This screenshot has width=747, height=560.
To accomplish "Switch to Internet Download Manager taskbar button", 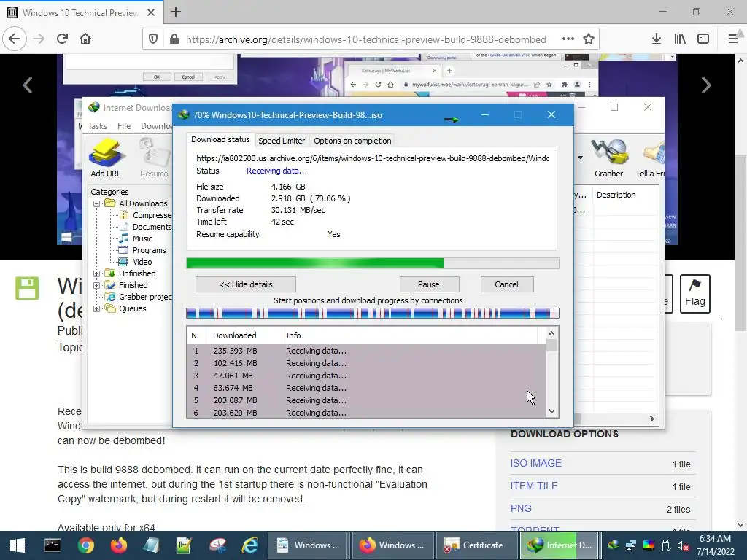I will [561, 545].
